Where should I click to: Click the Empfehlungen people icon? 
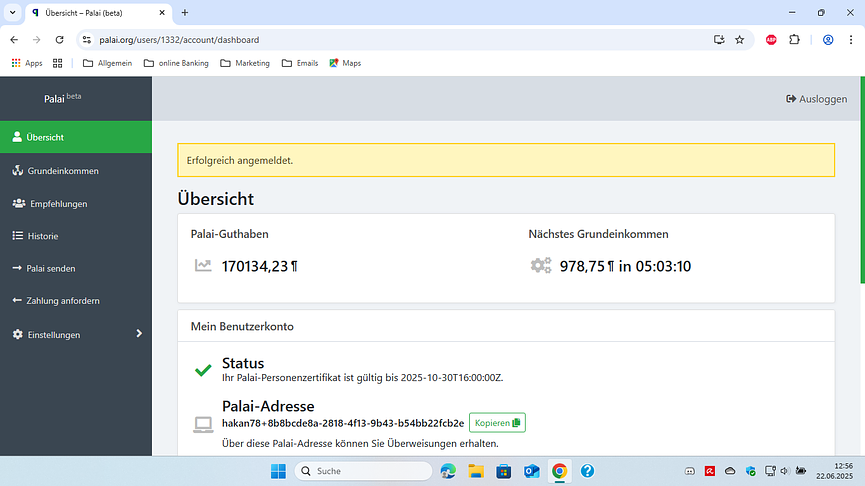[19, 204]
